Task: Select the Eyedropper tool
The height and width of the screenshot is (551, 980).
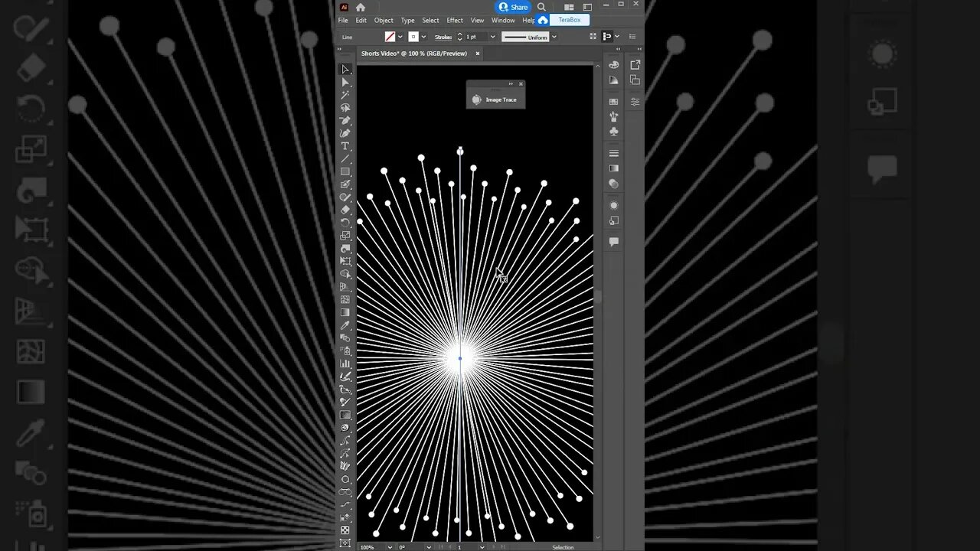Action: click(x=345, y=325)
